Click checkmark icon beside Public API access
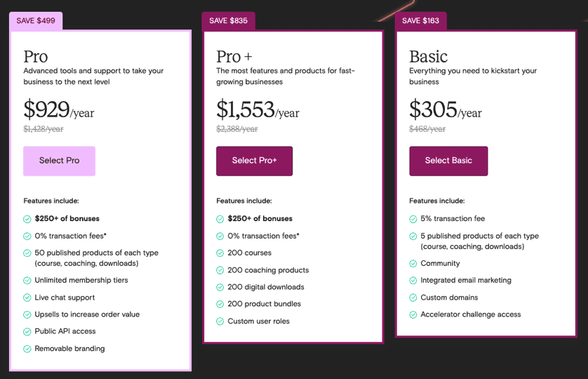Screen dimensions: 588x379 coord(27,331)
